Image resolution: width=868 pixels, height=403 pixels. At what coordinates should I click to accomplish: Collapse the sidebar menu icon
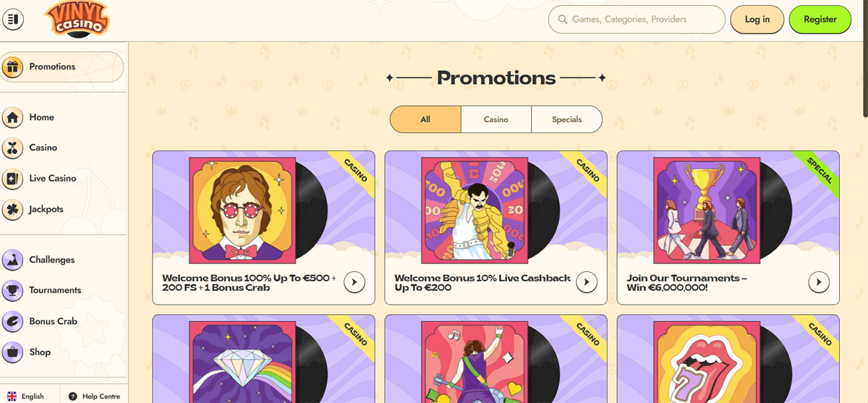13,20
